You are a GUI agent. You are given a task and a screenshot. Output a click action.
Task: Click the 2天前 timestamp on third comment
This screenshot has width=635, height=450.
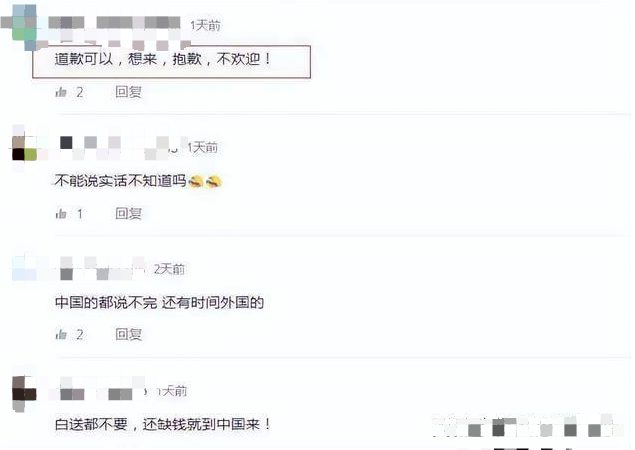(169, 269)
